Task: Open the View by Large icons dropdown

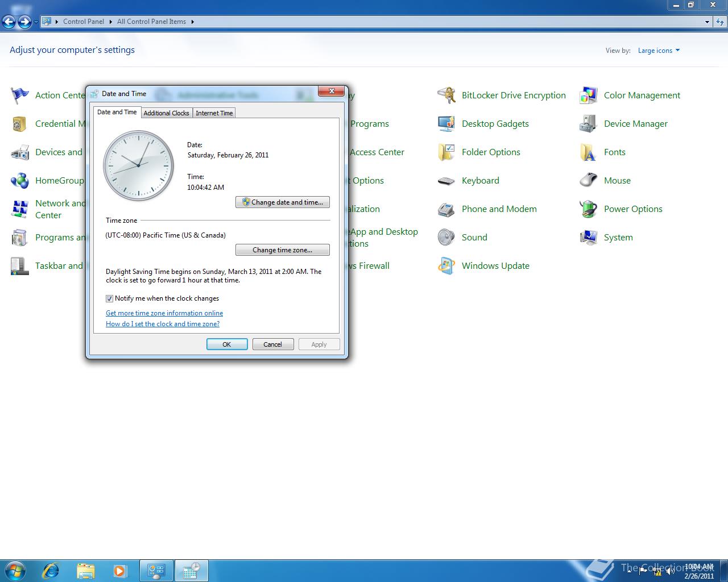Action: coord(659,51)
